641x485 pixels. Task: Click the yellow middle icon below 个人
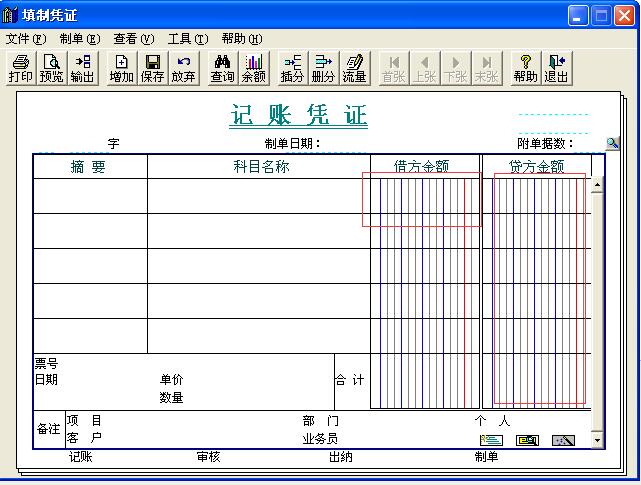tap(527, 440)
